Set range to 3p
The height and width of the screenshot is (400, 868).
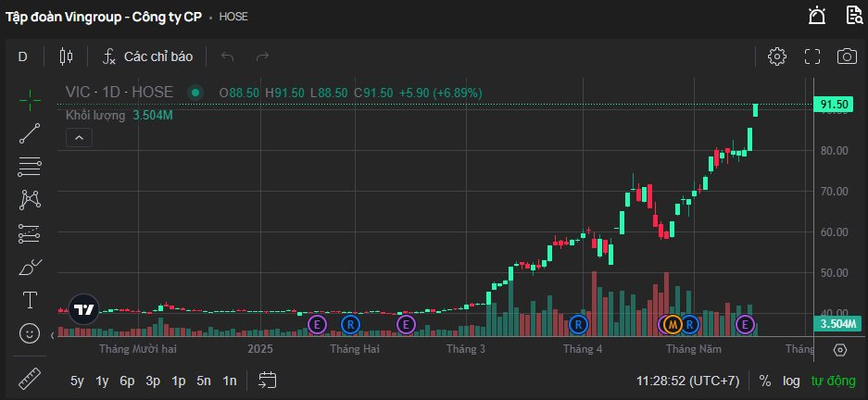click(153, 381)
